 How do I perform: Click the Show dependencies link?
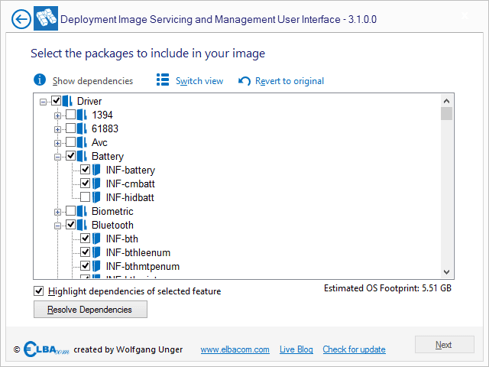93,81
